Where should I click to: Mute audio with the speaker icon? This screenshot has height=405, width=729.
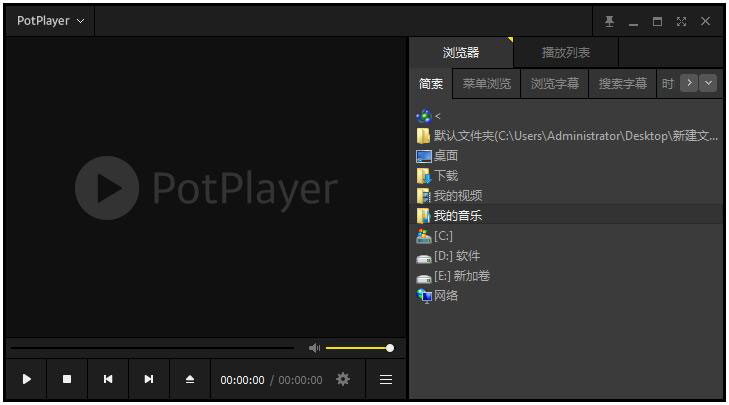click(314, 348)
